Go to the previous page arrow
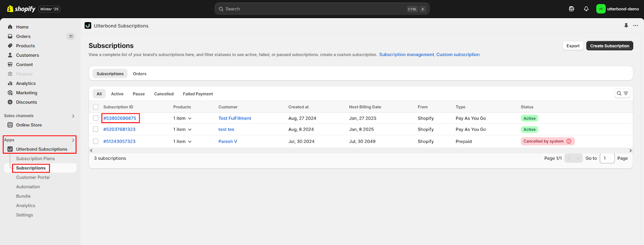This screenshot has height=245, width=644. click(569, 158)
